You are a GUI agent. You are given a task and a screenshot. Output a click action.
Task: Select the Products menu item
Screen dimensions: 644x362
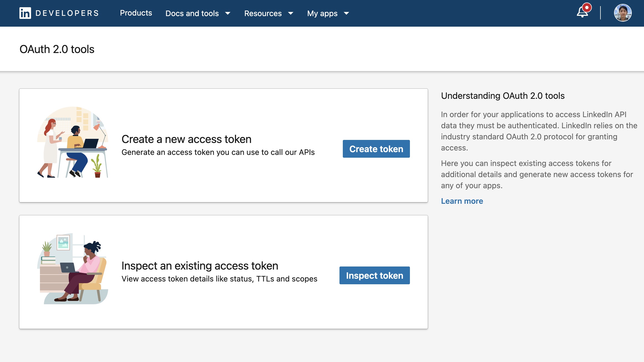pyautogui.click(x=136, y=13)
